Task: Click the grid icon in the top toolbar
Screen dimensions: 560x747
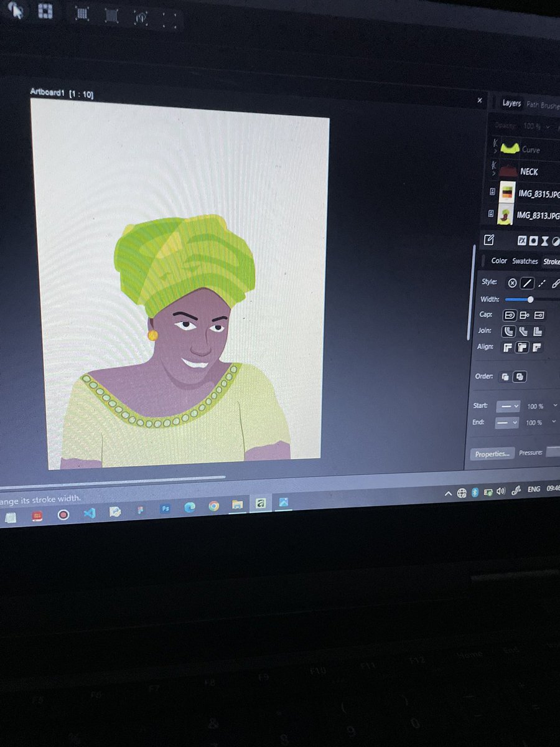Action: [45, 11]
